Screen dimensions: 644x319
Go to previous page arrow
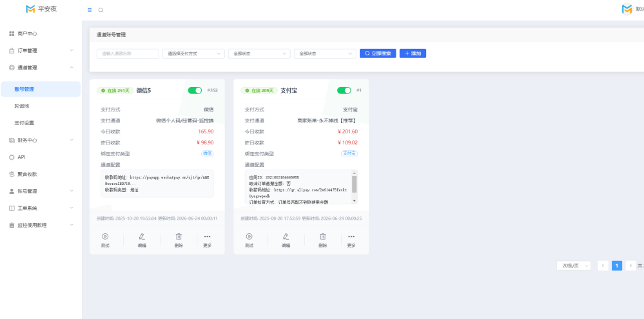coord(603,266)
